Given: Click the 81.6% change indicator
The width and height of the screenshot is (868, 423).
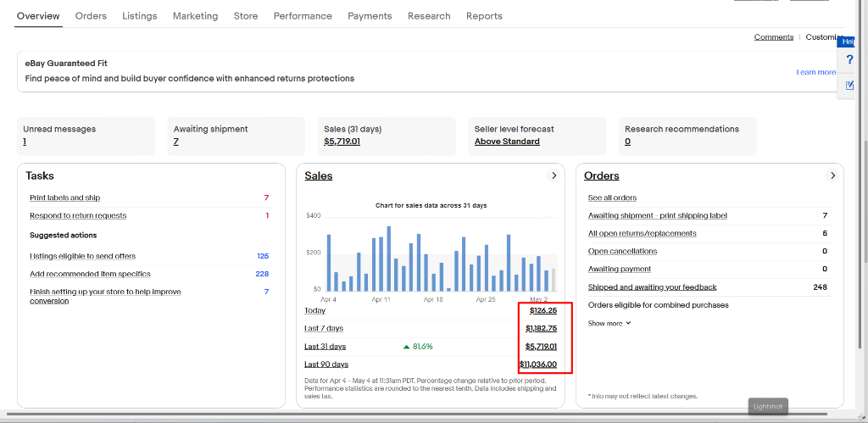Looking at the screenshot, I should [418, 347].
